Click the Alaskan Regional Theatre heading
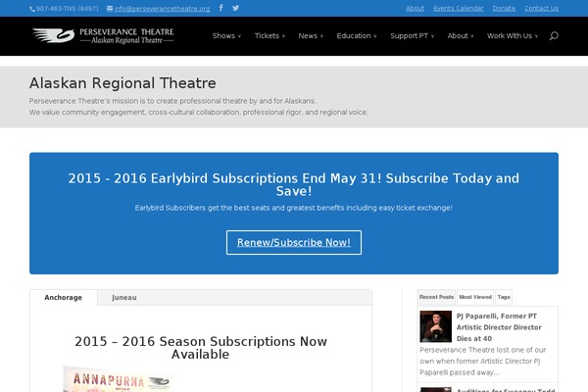The height and width of the screenshot is (392, 588). click(122, 83)
